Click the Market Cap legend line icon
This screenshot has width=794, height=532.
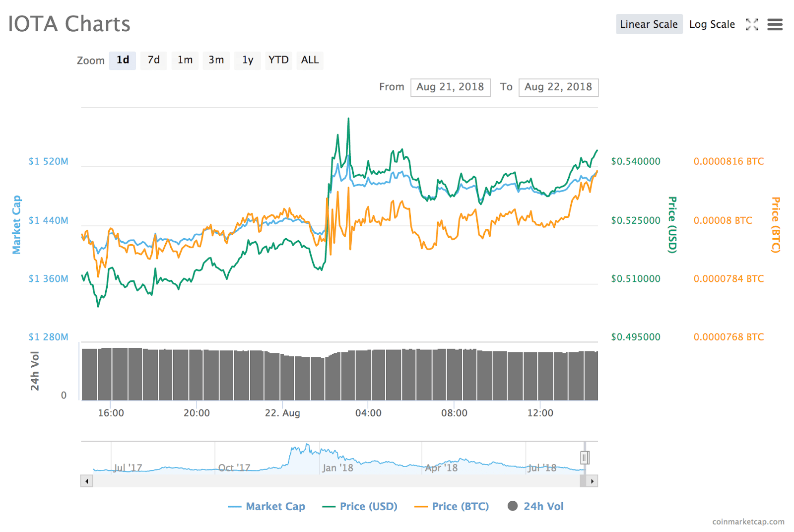point(234,506)
